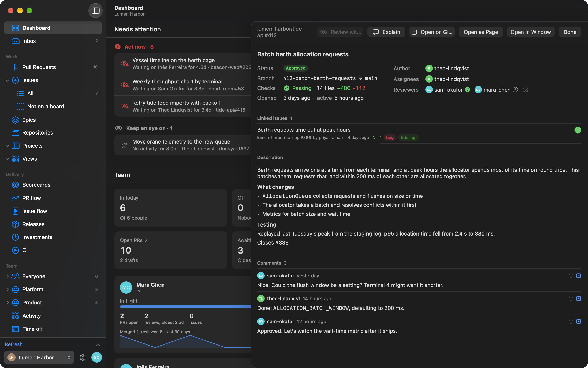Viewport: 588px width, 368px height.
Task: Click the Done button
Action: pos(570,32)
